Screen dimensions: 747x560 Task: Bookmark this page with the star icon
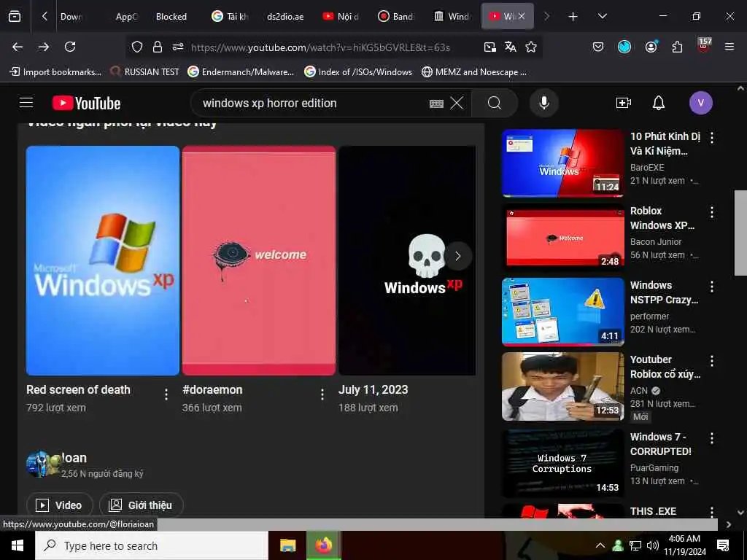531,47
